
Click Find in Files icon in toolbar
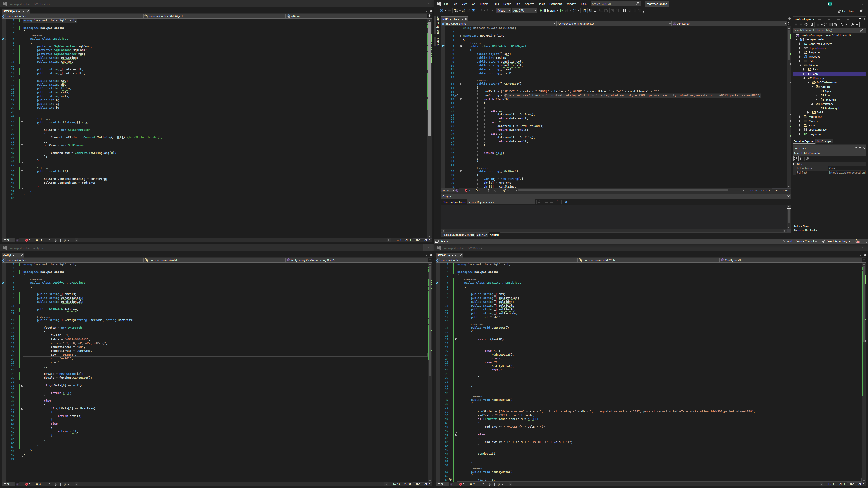[584, 11]
